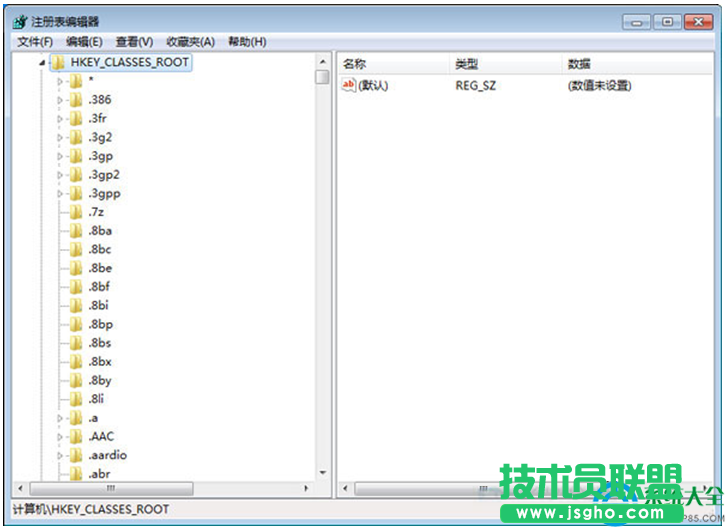Click the .aardio folder icon
This screenshot has width=727, height=529.
pos(76,455)
